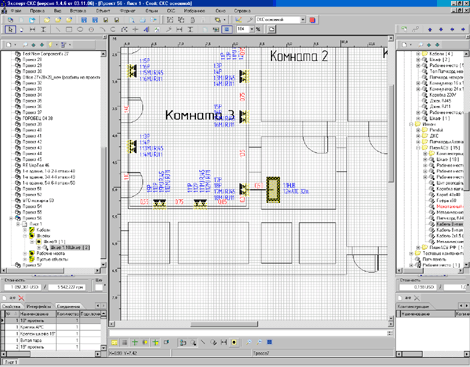
Task: Toggle the highlighted grid button beside zoom
Action: pos(227,30)
